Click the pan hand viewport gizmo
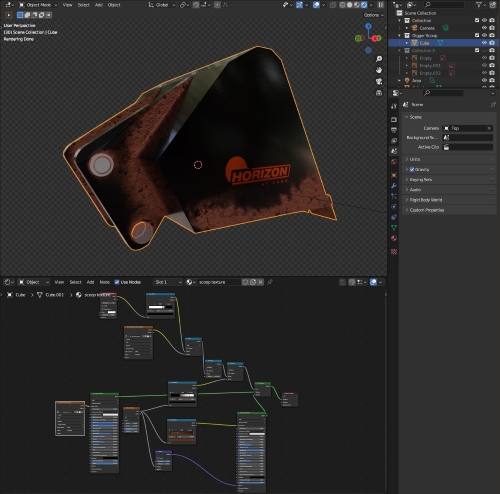Viewport: 500px width, 494px height. pos(379,70)
